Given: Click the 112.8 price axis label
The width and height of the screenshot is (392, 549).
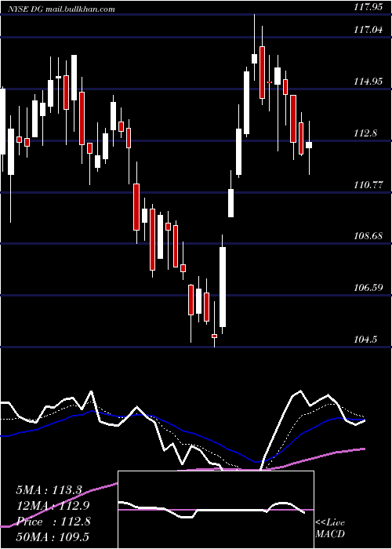Looking at the screenshot, I should 365,133.
